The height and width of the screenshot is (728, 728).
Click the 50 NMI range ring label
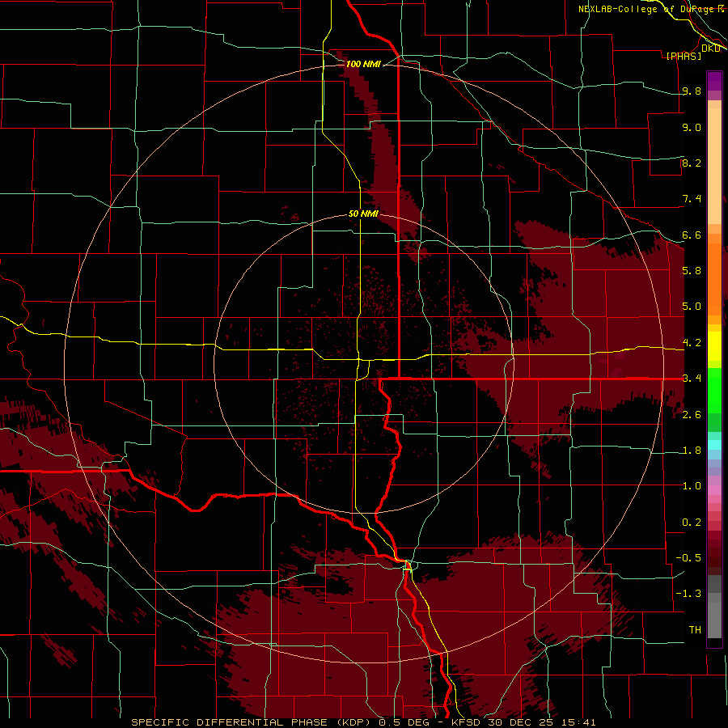[363, 214]
